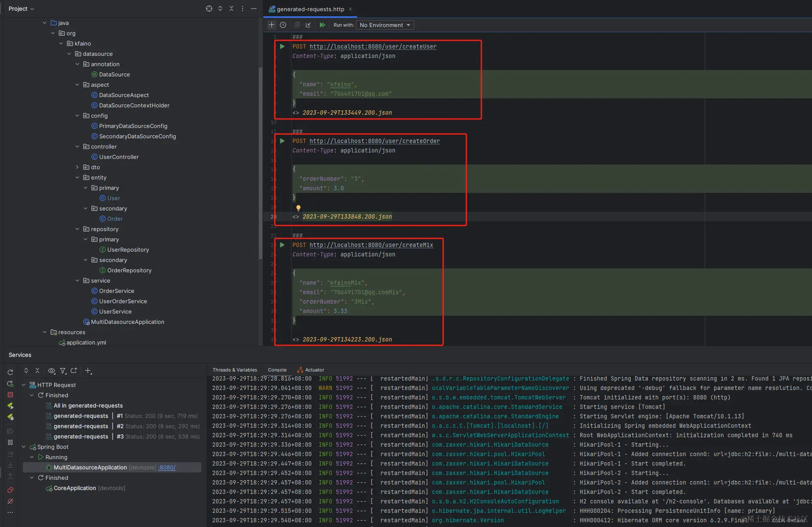Click the Pause Program icon in Services
The image size is (812, 527).
tap(10, 442)
